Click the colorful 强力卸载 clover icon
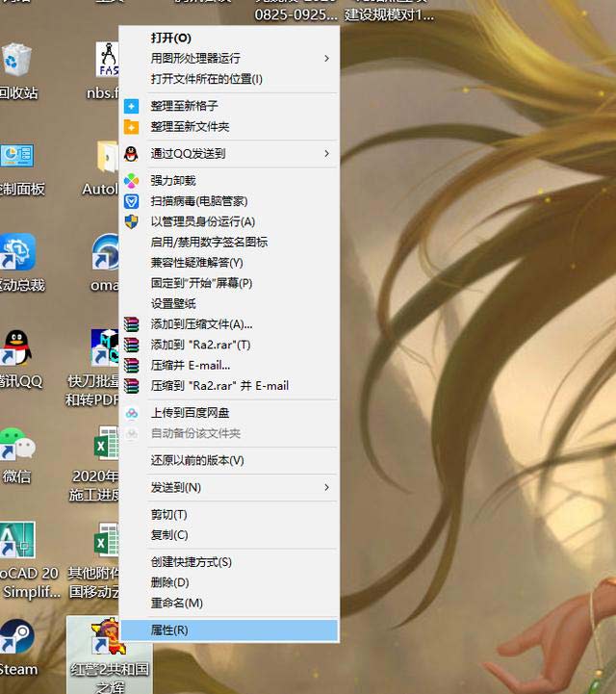 point(131,181)
